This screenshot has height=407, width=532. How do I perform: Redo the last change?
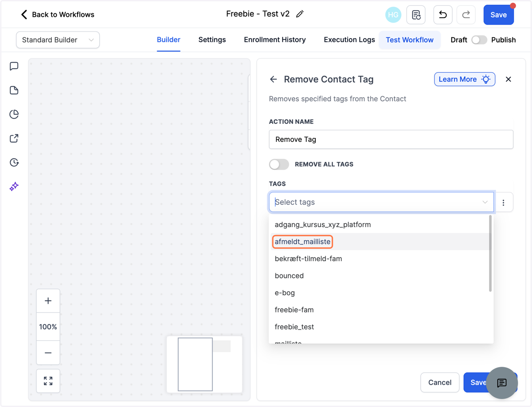466,15
